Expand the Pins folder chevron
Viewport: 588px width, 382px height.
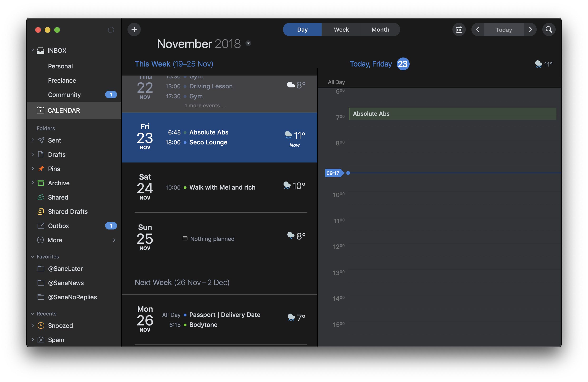(33, 168)
